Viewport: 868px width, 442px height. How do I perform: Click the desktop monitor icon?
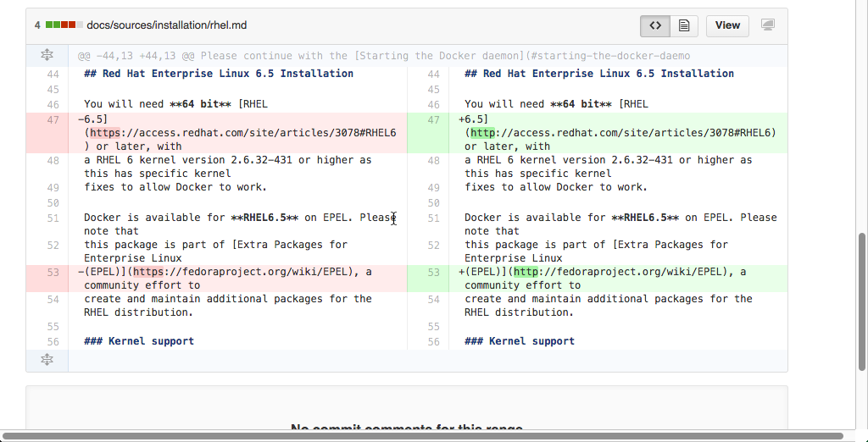tap(768, 25)
